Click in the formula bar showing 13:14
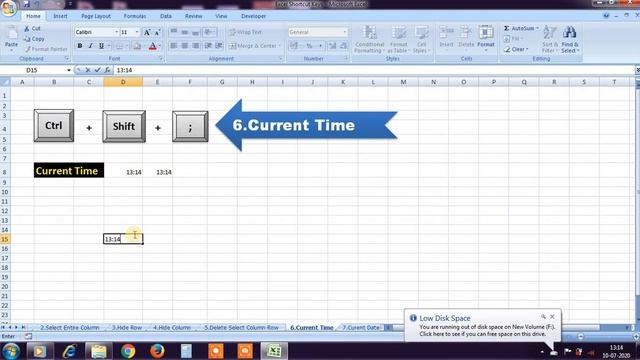This screenshot has height=360, width=640. tap(373, 70)
